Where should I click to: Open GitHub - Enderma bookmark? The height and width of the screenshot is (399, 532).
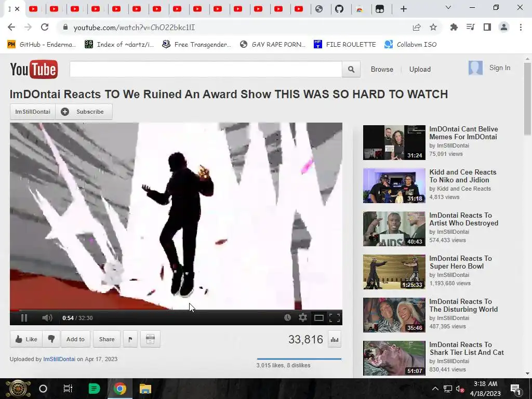tap(42, 45)
